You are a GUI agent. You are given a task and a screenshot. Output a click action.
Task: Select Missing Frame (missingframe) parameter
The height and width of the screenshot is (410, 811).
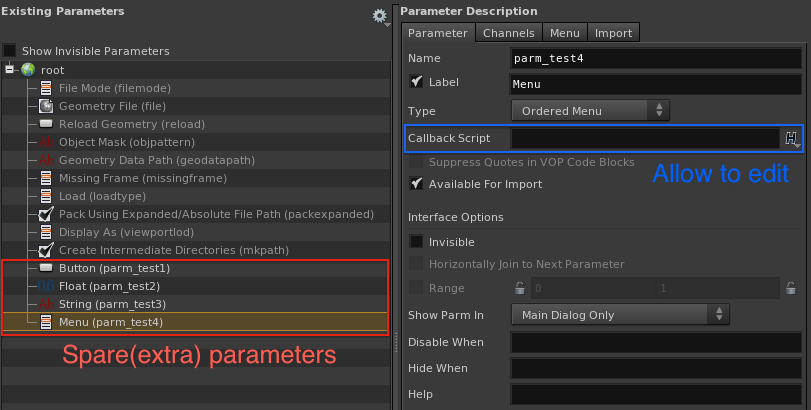tap(143, 178)
